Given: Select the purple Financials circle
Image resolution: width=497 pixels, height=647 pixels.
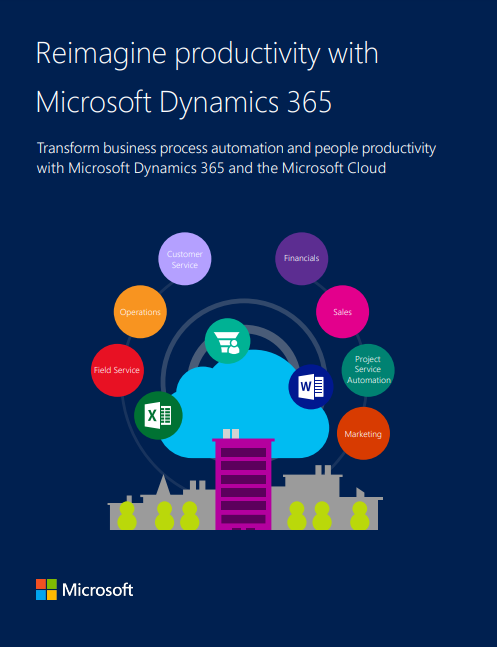Looking at the screenshot, I should 301,259.
